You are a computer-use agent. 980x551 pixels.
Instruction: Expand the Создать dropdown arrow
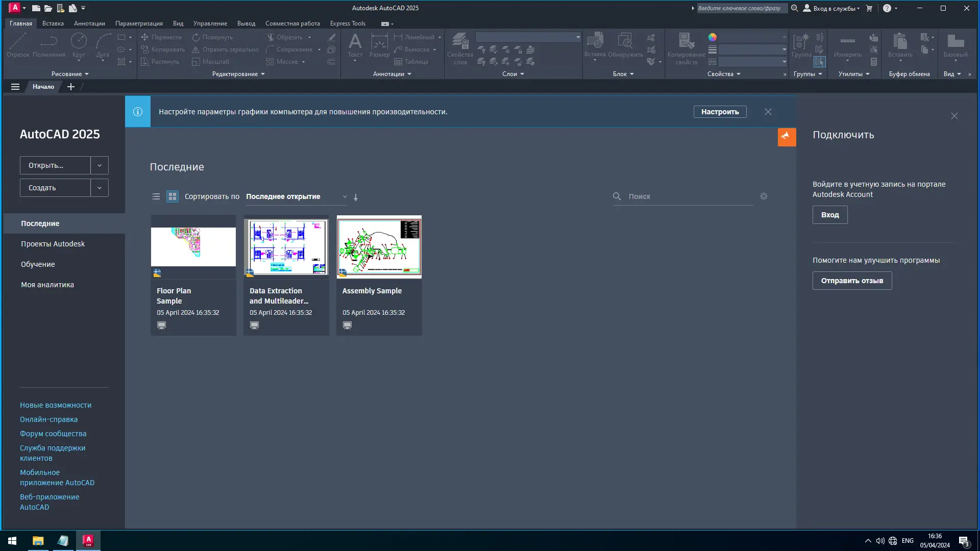[100, 188]
